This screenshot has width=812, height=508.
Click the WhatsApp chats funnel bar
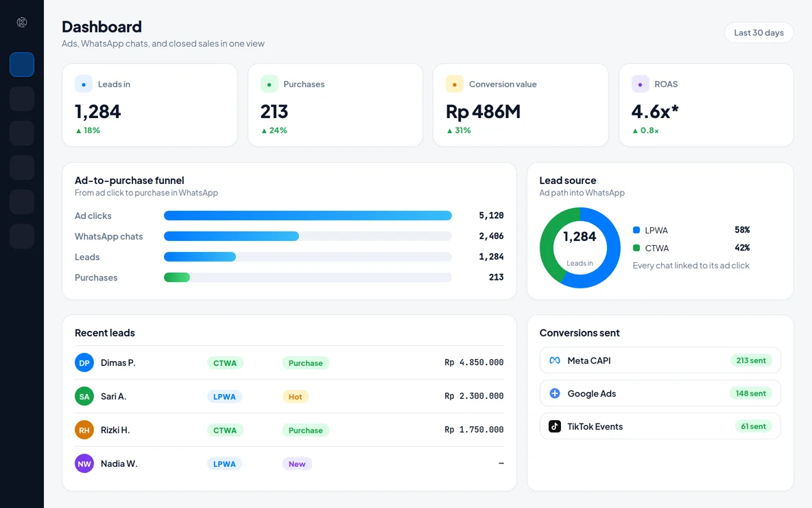[232, 236]
